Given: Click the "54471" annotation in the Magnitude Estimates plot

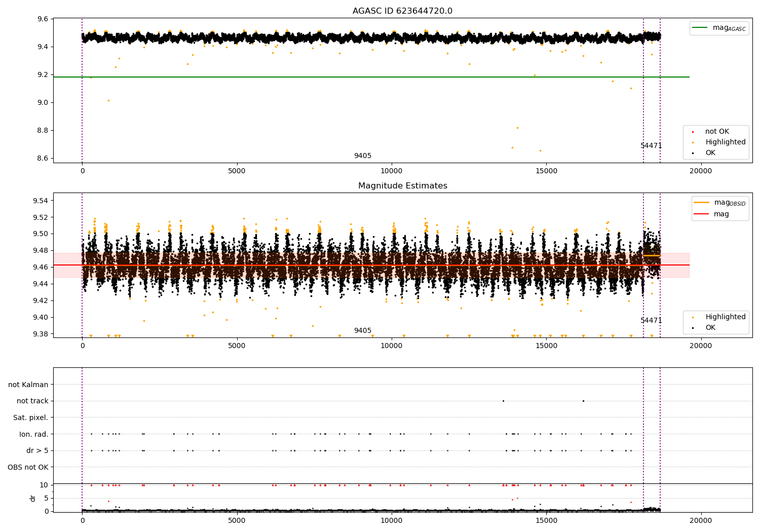Looking at the screenshot, I should click(x=651, y=321).
